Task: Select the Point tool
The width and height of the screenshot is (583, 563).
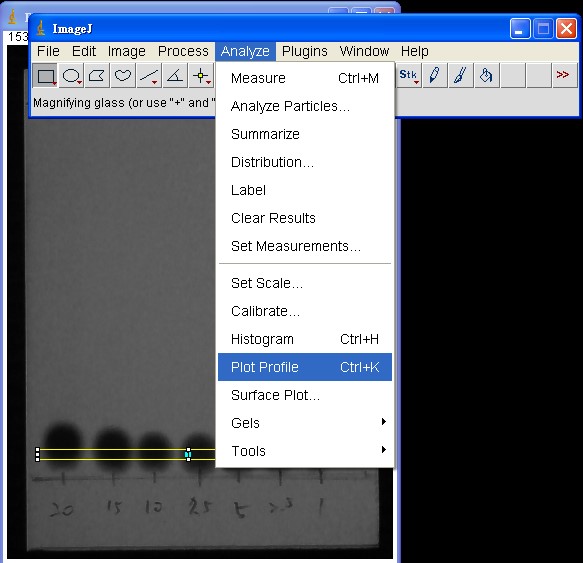Action: pyautogui.click(x=201, y=76)
